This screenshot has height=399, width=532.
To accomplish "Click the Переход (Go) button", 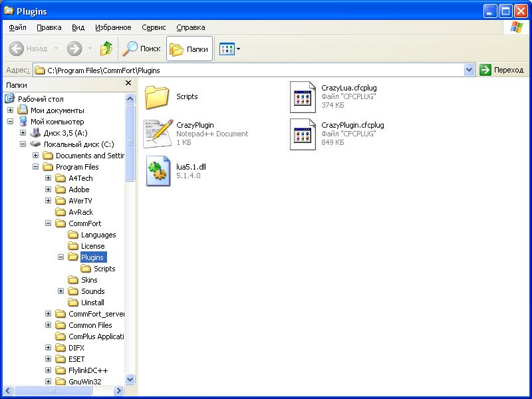I will pyautogui.click(x=502, y=70).
